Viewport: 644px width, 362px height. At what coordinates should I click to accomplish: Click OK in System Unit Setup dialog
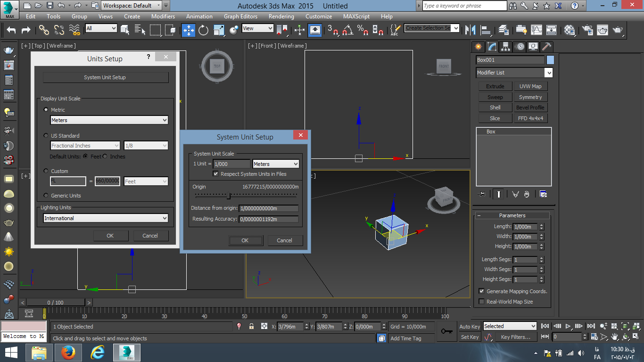point(245,240)
